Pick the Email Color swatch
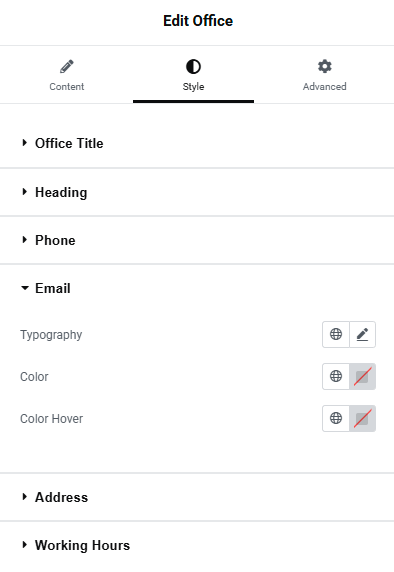The image size is (394, 572). (362, 376)
